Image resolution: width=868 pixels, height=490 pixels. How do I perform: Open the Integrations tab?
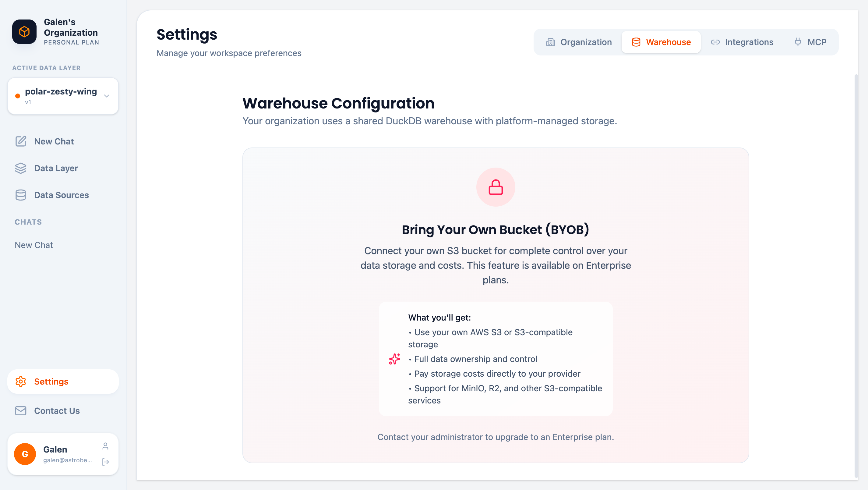click(x=742, y=42)
